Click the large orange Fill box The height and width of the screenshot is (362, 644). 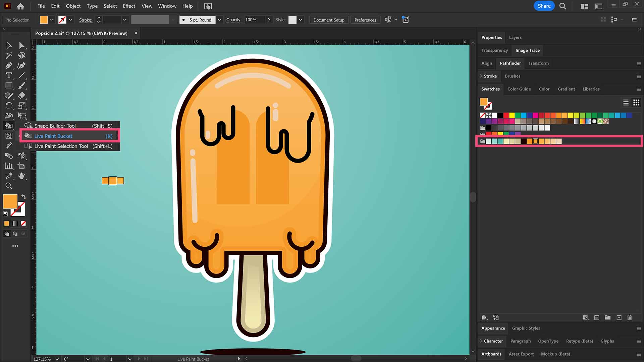(x=10, y=201)
